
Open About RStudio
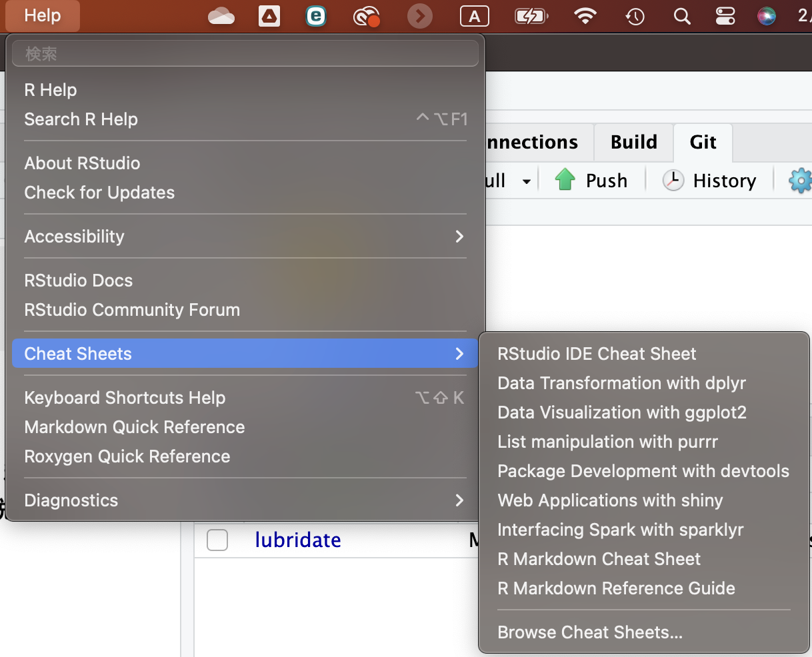click(x=245, y=163)
